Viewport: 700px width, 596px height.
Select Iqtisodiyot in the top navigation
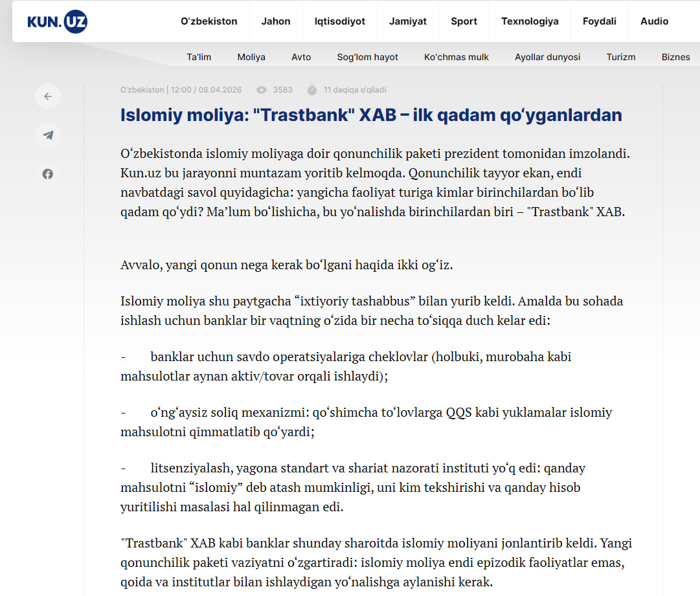click(x=339, y=21)
